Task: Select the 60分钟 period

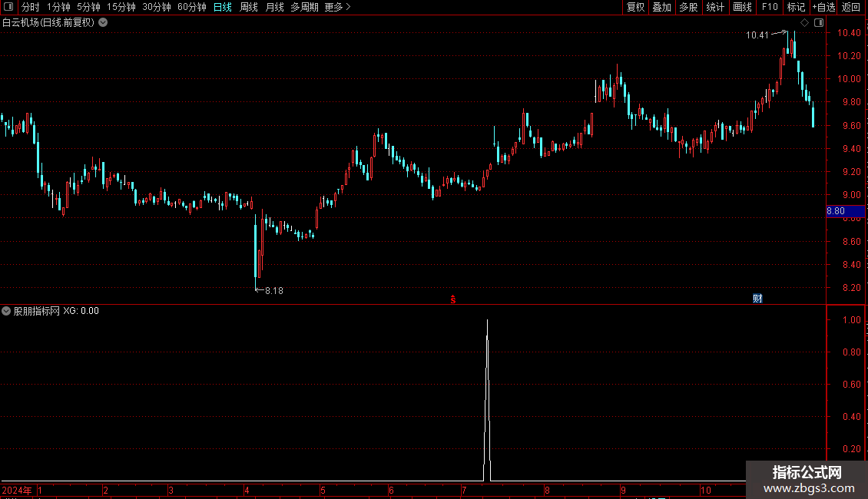Action: pyautogui.click(x=192, y=7)
